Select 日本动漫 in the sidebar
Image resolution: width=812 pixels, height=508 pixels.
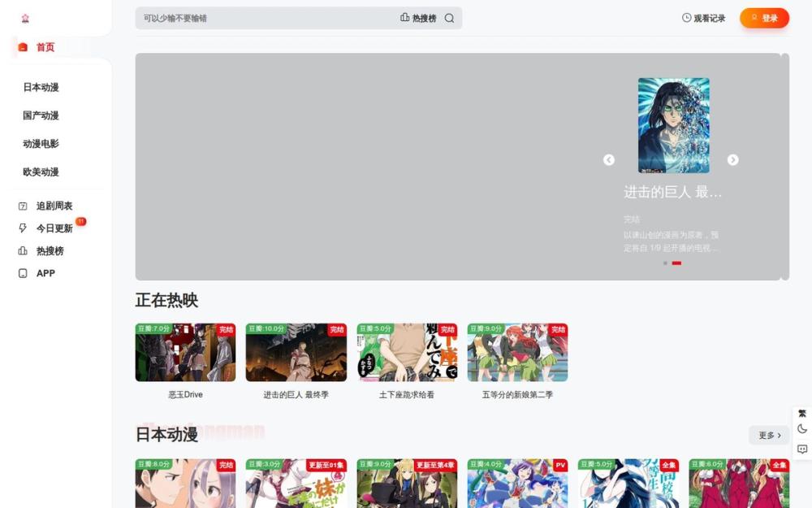point(41,87)
